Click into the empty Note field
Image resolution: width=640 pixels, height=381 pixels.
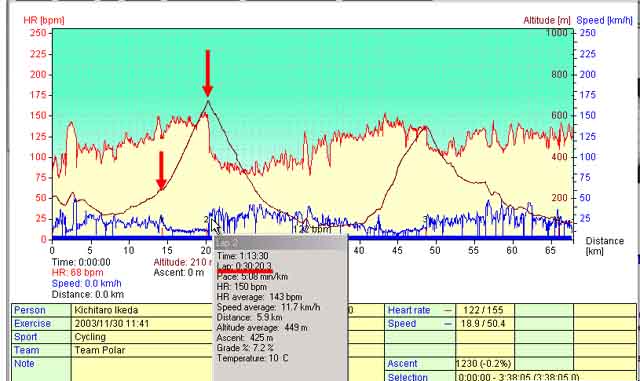click(143, 369)
